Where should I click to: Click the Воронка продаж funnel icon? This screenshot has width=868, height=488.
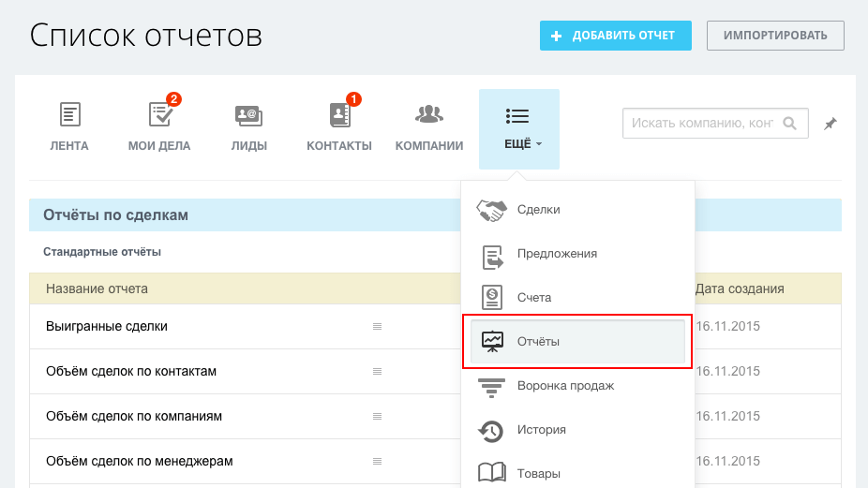[x=491, y=388]
